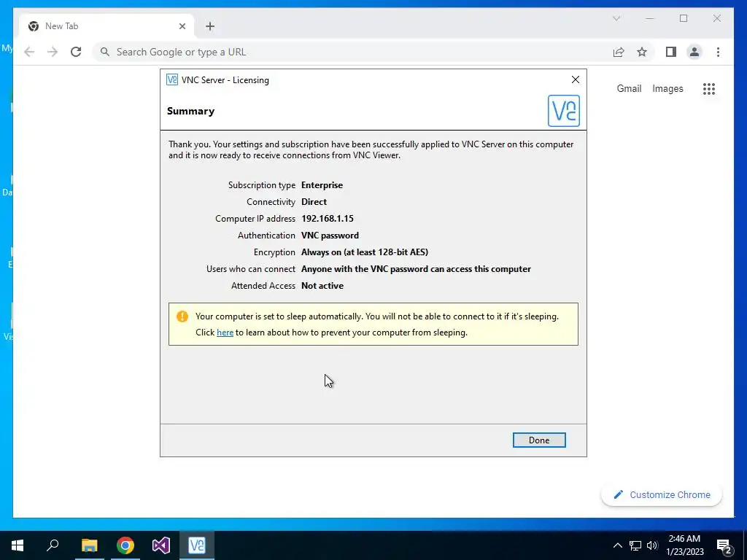The width and height of the screenshot is (747, 560).
Task: Close the VNC Server Licensing dialog
Action: click(576, 79)
